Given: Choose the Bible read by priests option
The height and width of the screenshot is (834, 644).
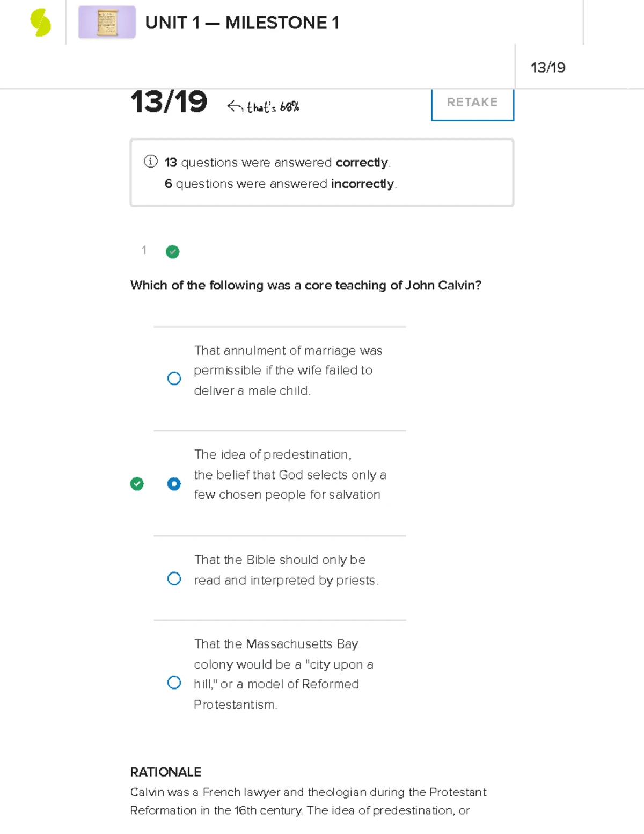Looking at the screenshot, I should [x=174, y=578].
